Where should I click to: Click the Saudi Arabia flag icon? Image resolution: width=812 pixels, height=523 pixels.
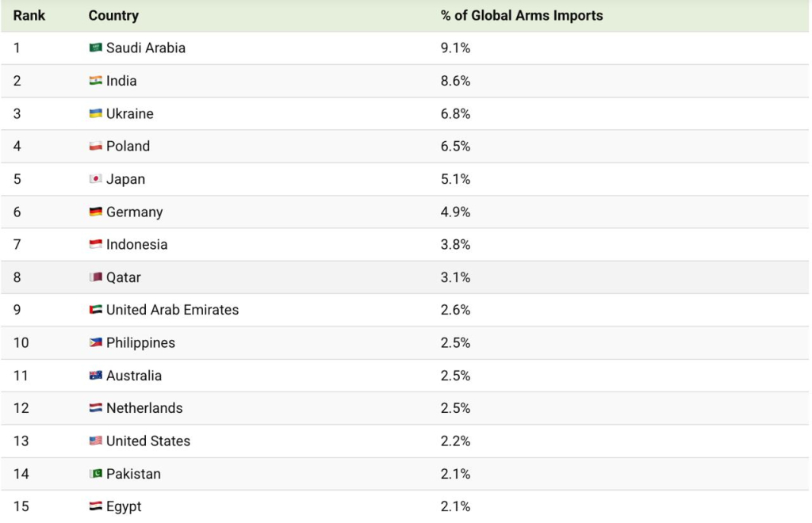coord(95,48)
